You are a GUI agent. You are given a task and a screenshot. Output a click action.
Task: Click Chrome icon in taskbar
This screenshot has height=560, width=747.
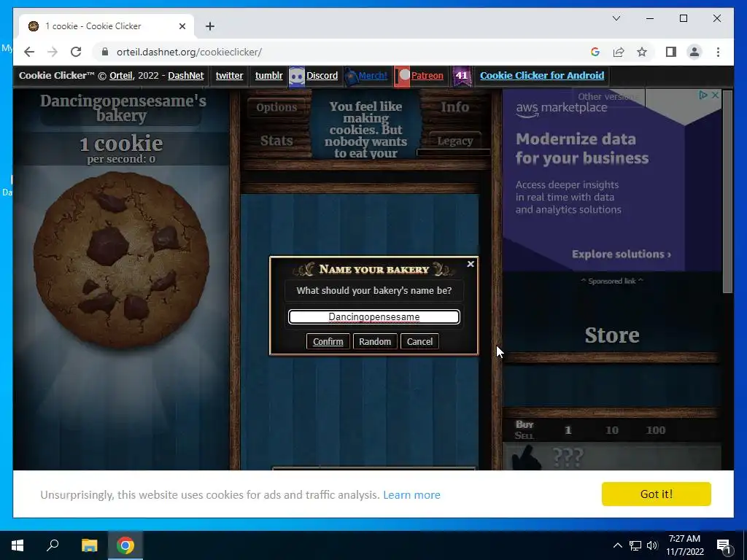[125, 545]
